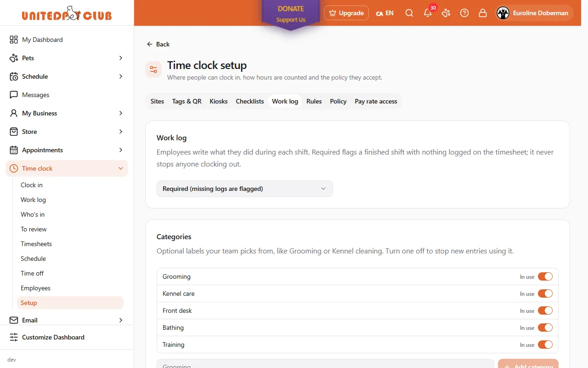Switch to the Rules tab
Image resolution: width=588 pixels, height=368 pixels.
(314, 101)
